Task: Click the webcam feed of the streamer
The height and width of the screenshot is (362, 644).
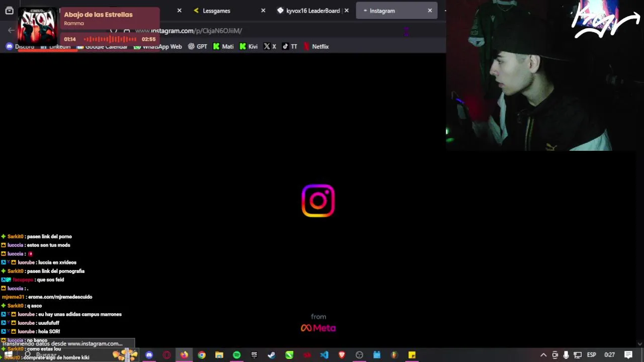Action: pos(545,75)
